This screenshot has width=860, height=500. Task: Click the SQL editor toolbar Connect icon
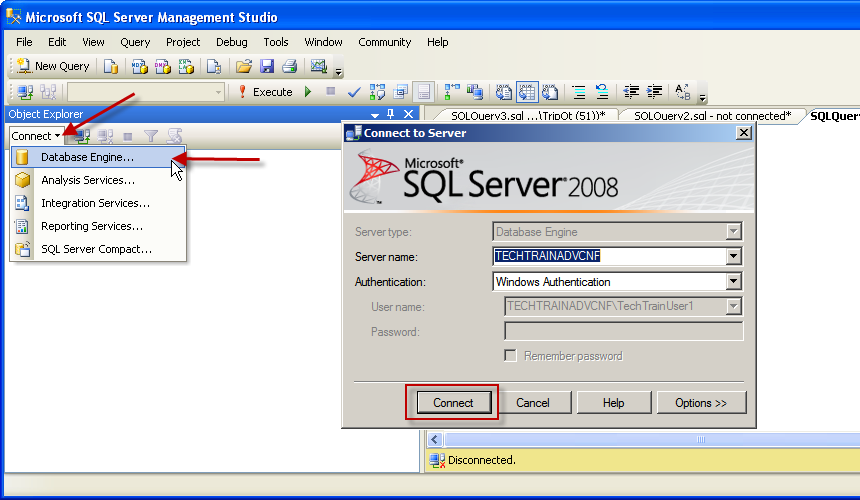click(25, 92)
